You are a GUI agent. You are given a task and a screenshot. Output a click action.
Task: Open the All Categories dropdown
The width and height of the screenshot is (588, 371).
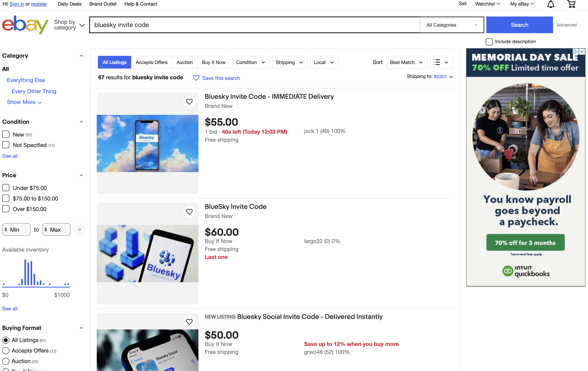point(452,25)
